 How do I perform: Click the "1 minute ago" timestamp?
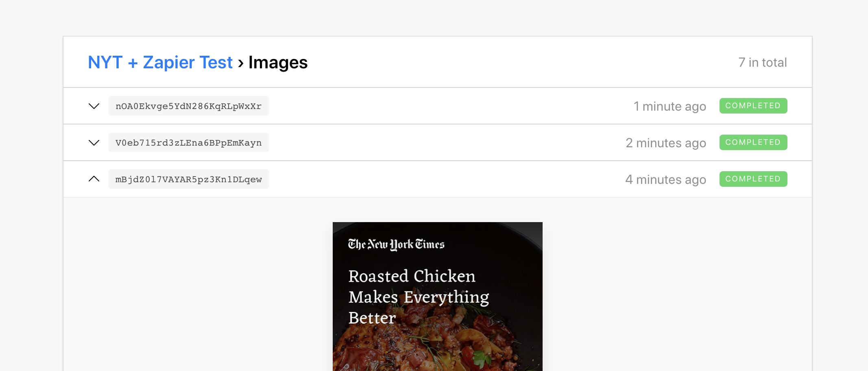pyautogui.click(x=670, y=107)
